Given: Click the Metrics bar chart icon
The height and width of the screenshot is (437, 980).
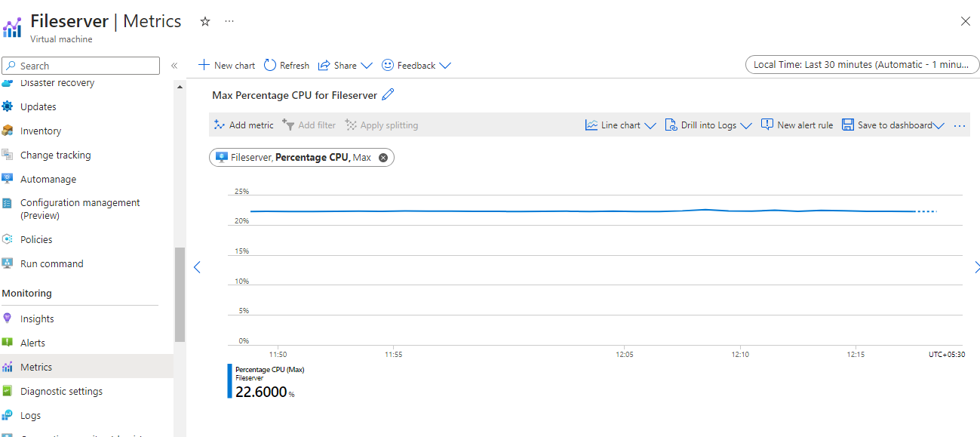Looking at the screenshot, I should coord(8,367).
